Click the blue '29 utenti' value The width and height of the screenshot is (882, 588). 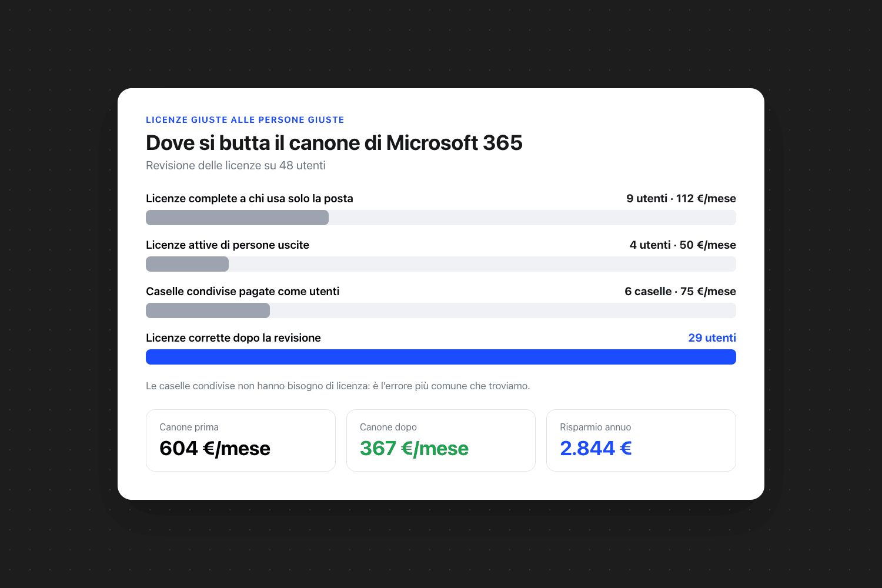pyautogui.click(x=712, y=338)
